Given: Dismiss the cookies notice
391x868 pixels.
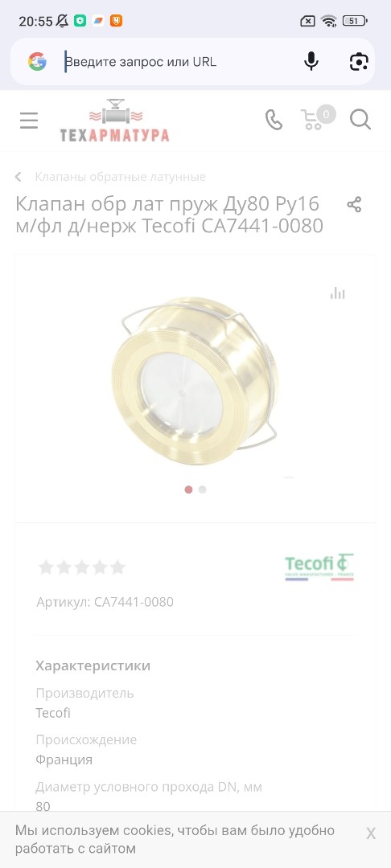Looking at the screenshot, I should pyautogui.click(x=371, y=833).
